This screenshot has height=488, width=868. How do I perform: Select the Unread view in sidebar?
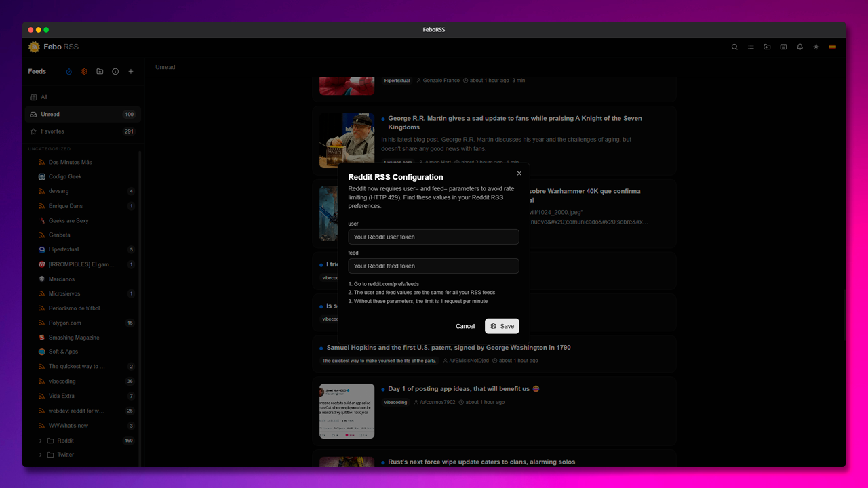(x=83, y=114)
